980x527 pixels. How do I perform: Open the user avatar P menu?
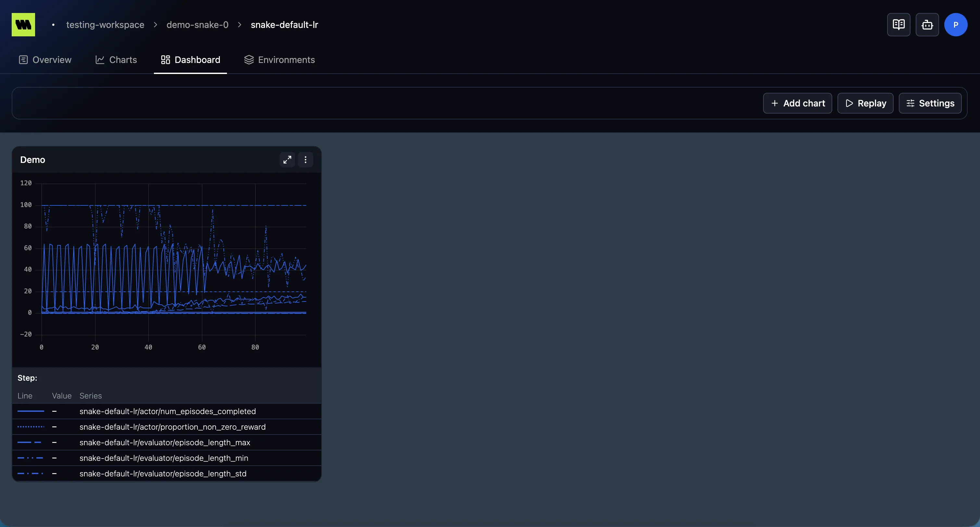tap(956, 25)
